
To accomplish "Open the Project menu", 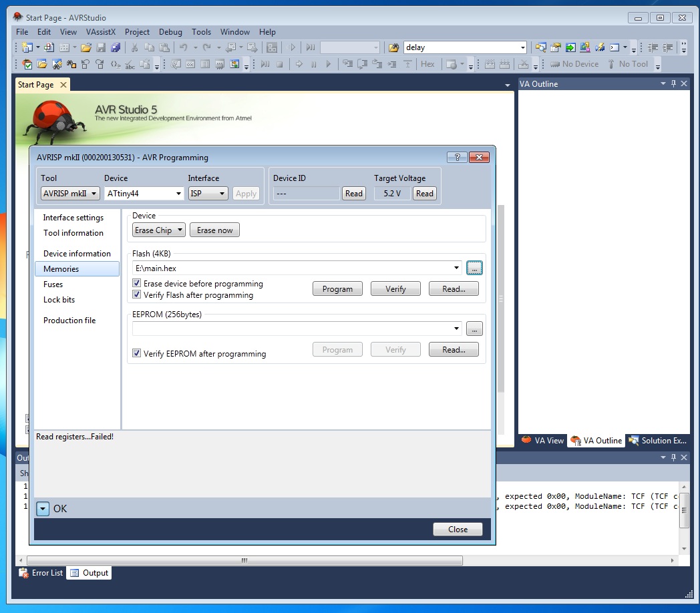I will [137, 31].
